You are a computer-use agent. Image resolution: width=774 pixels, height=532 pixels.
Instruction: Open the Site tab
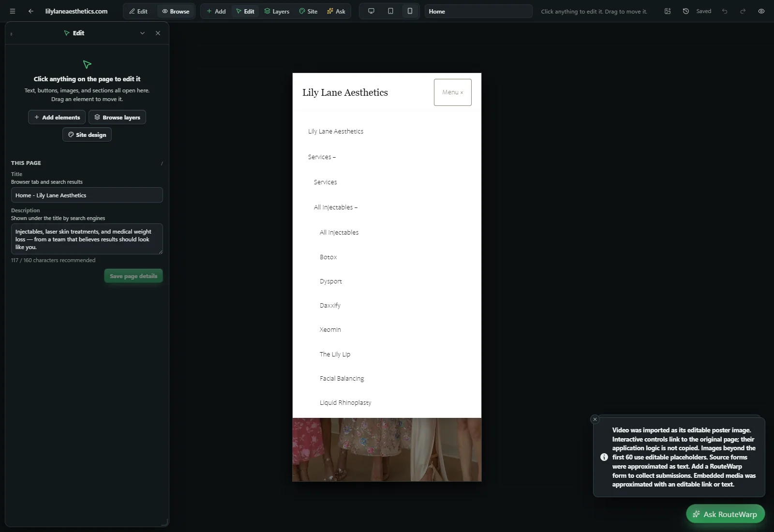click(308, 11)
